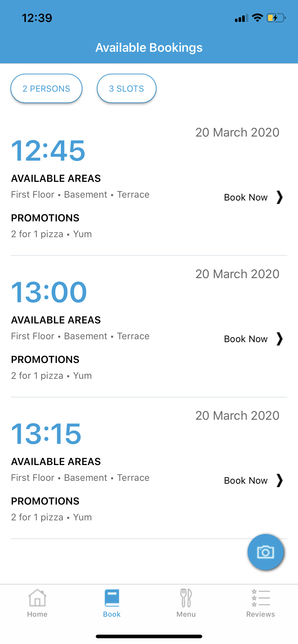The image size is (298, 644).
Task: Switch to the Menu tab label
Action: pos(186,614)
